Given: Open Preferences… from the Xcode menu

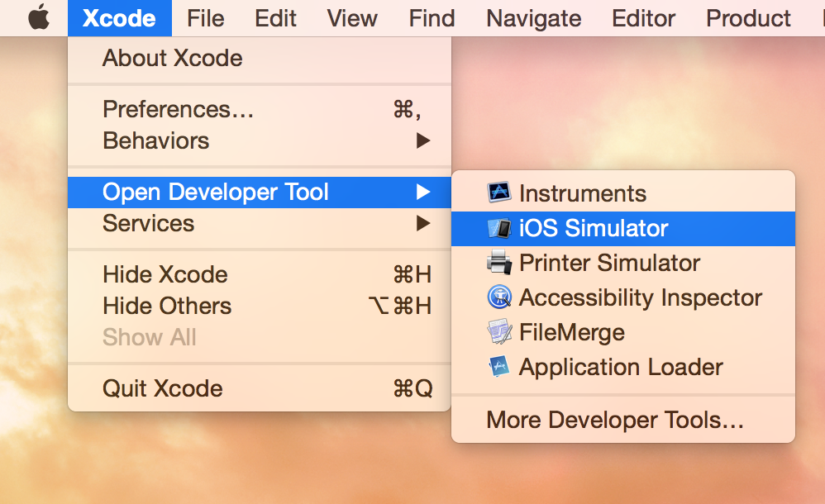Looking at the screenshot, I should point(178,109).
